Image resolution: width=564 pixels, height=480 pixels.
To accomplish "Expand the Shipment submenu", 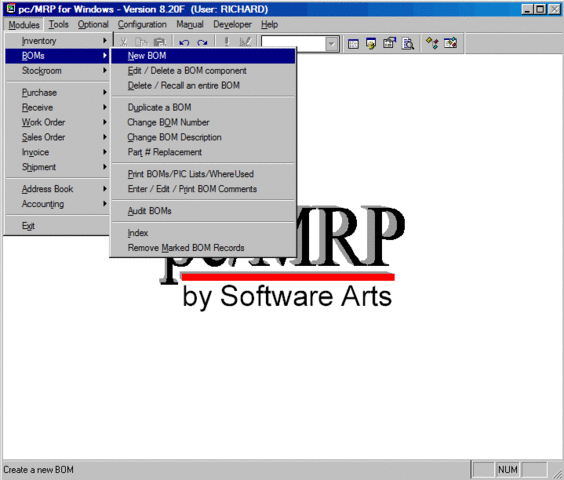I will click(58, 167).
